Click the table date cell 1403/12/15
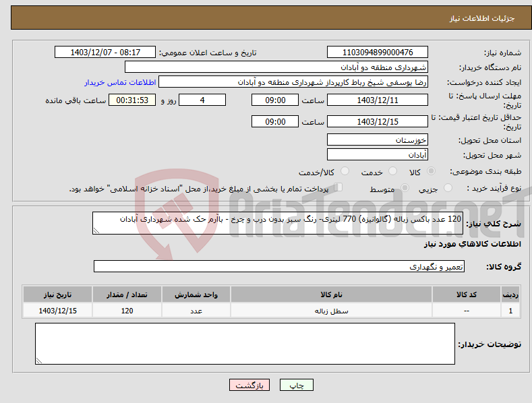 pyautogui.click(x=58, y=311)
